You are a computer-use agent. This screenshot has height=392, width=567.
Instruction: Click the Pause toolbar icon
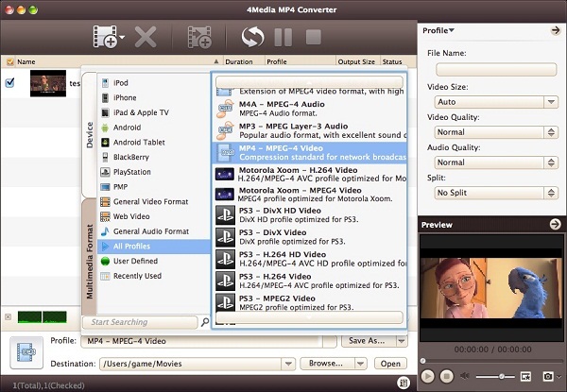pos(283,38)
